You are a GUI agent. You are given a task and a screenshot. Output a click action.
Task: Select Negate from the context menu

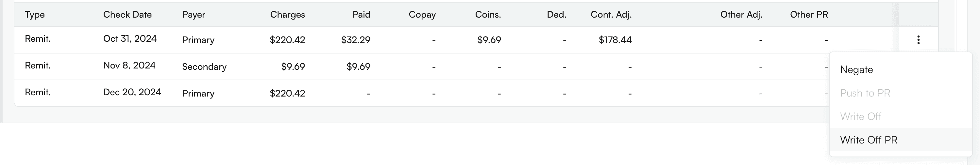pos(856,70)
